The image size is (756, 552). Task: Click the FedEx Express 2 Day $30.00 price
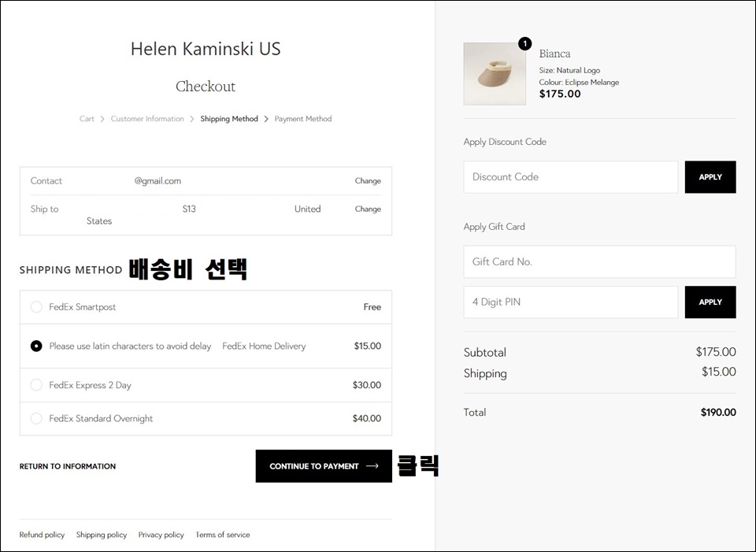366,385
